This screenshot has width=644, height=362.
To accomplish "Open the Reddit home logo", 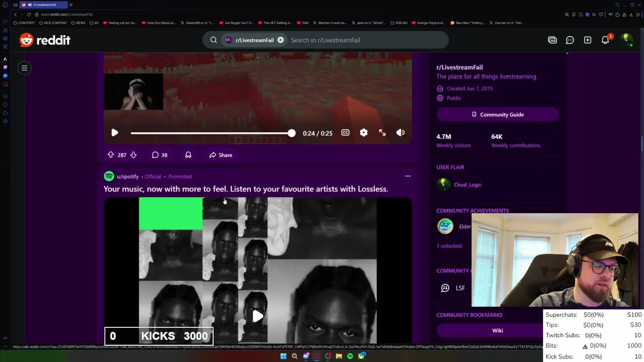I will (x=45, y=40).
